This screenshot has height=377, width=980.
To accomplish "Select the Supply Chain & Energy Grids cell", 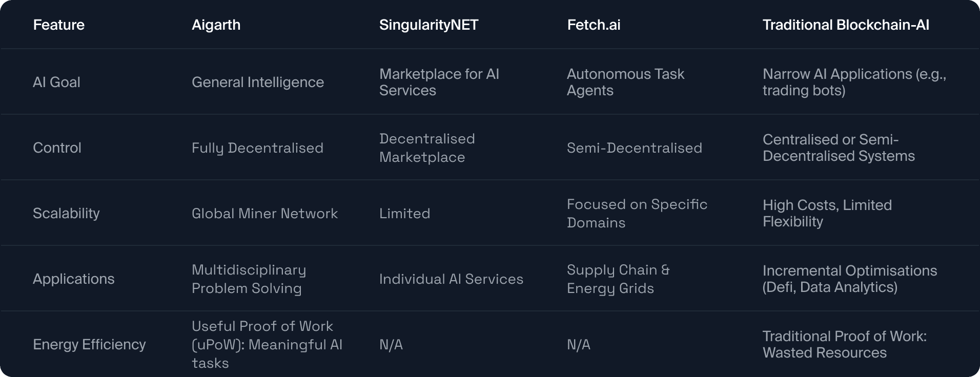I will 618,279.
